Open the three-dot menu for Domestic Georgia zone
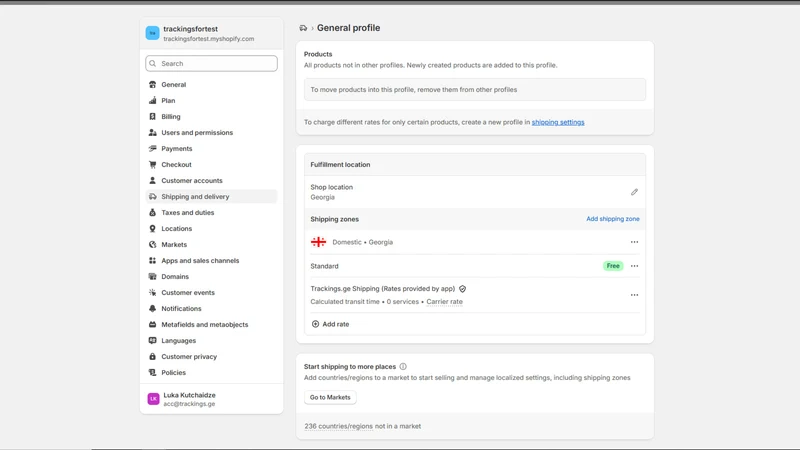800x450 pixels. pos(634,242)
